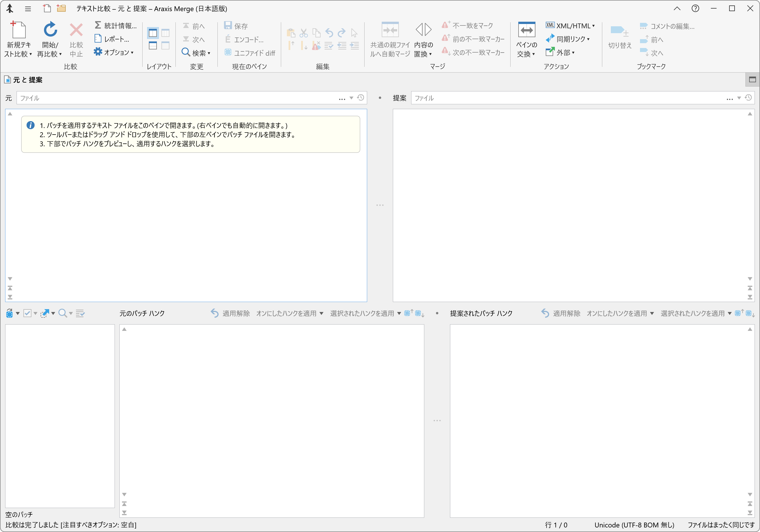Click the 外部 external action button
The width and height of the screenshot is (760, 532).
560,52
